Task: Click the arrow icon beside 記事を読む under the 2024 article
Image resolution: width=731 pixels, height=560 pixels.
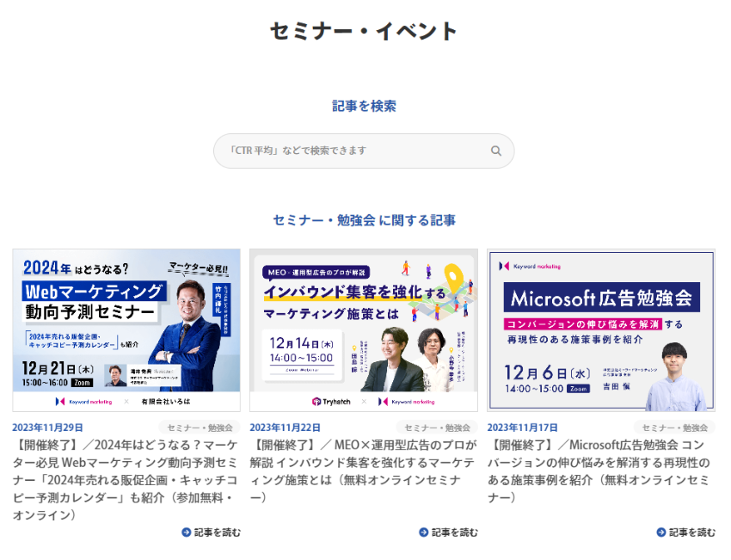Action: (187, 532)
